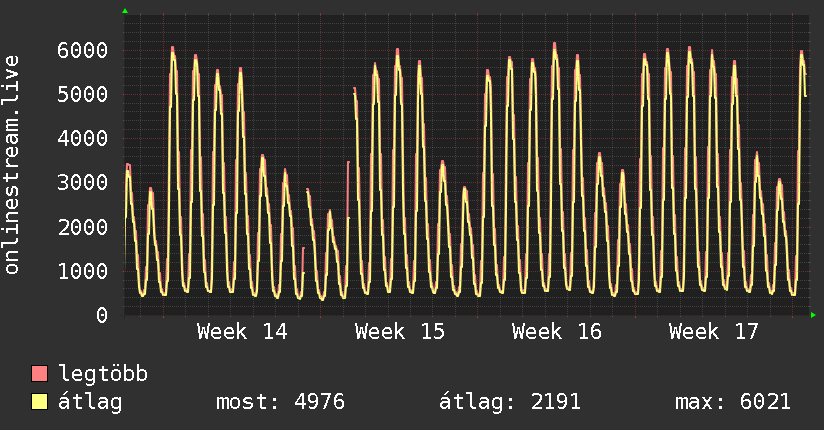Select the átlag legend label beside yellow swatch

point(90,402)
